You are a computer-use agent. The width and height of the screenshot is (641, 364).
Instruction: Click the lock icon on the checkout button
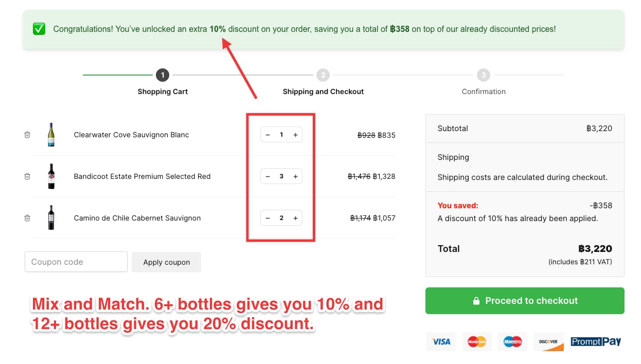tap(476, 301)
